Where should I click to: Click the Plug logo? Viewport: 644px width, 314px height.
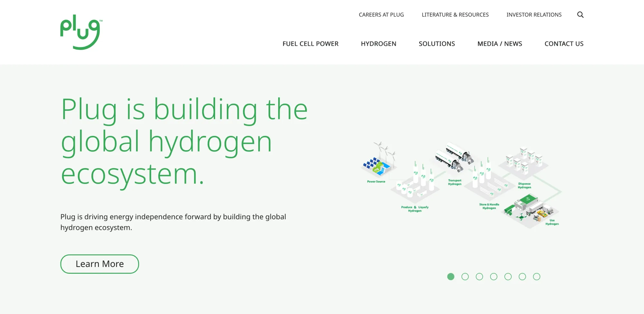[x=81, y=32]
